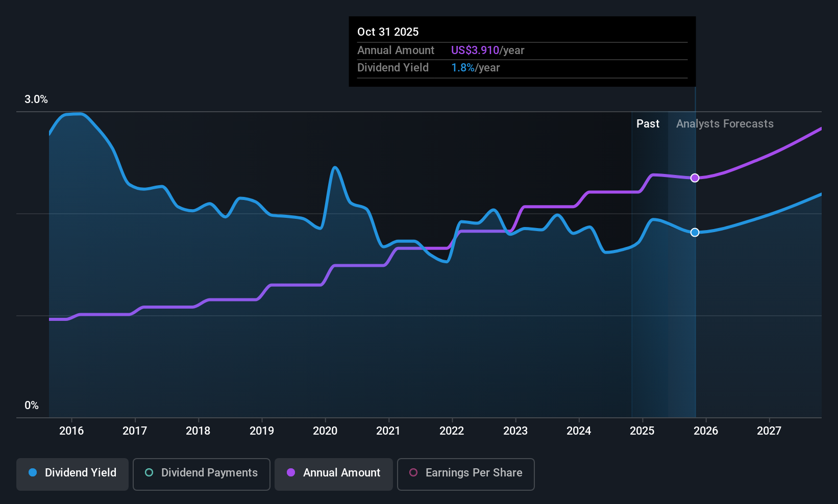
Task: Click the 2016 axis label
Action: click(71, 431)
